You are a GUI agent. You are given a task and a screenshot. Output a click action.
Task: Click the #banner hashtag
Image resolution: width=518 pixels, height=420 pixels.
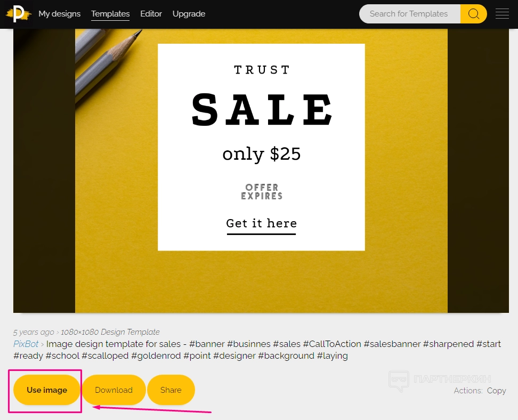pos(207,344)
